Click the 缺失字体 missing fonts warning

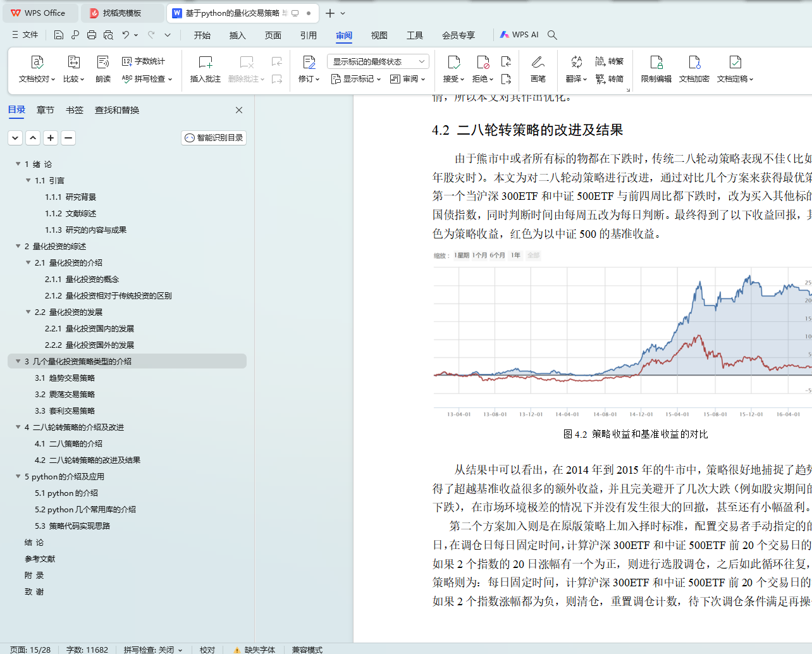254,650
